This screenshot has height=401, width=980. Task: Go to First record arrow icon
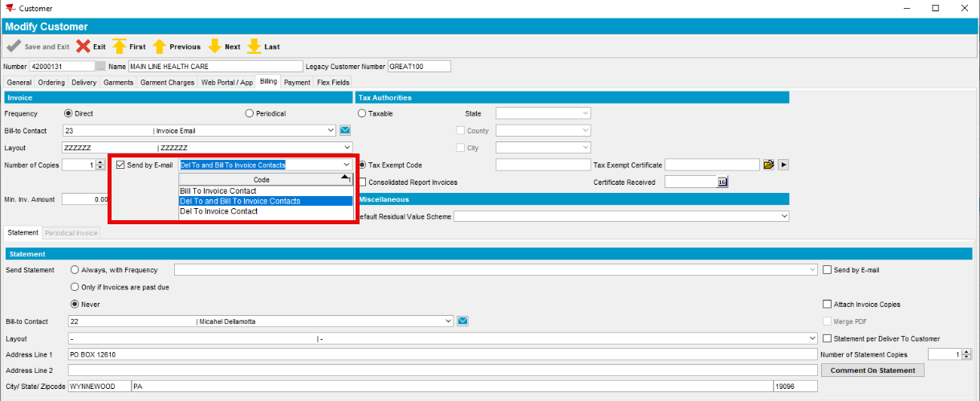click(119, 47)
